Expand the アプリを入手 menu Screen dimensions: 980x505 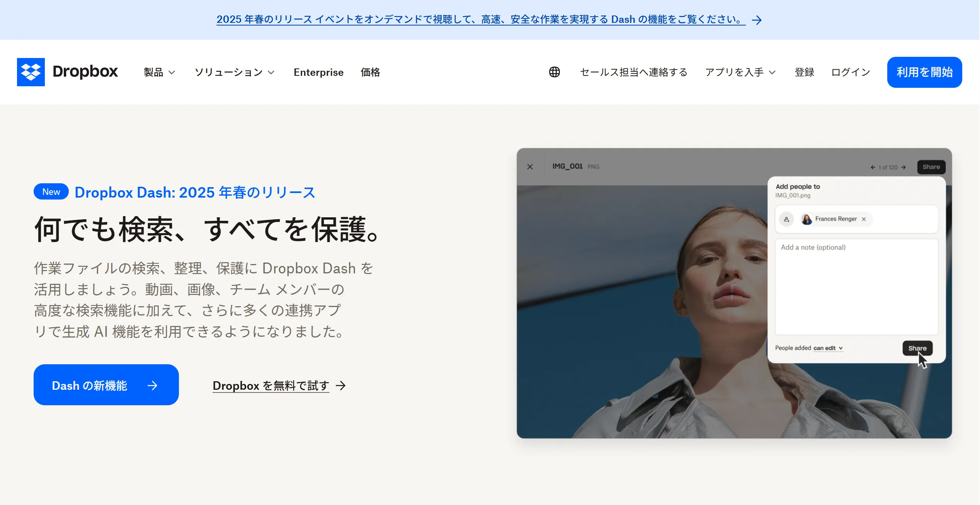[740, 72]
